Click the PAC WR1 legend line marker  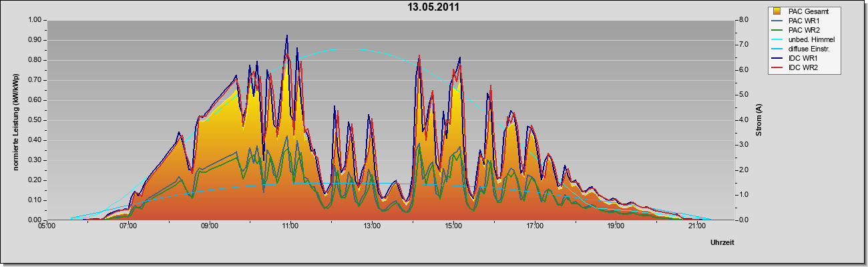(778, 21)
